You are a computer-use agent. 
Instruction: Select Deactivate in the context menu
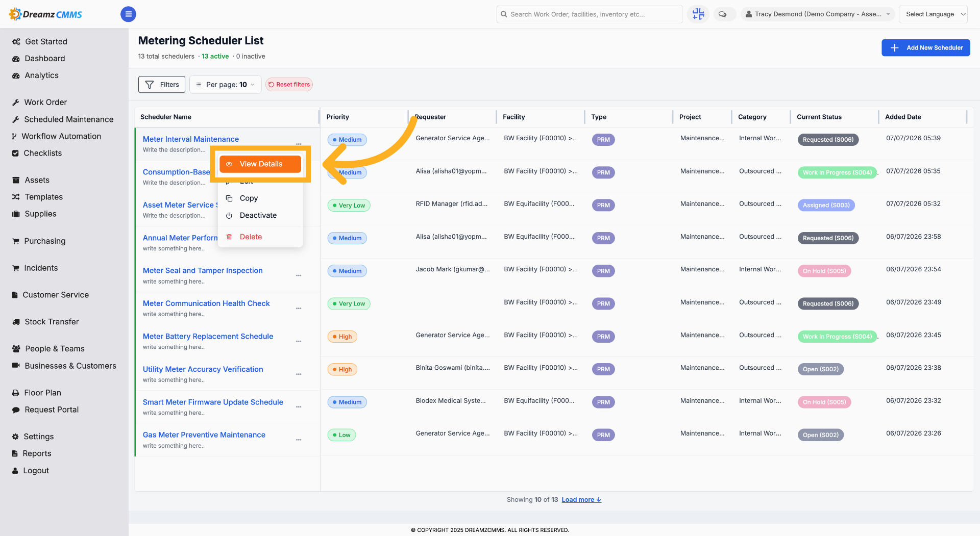258,215
